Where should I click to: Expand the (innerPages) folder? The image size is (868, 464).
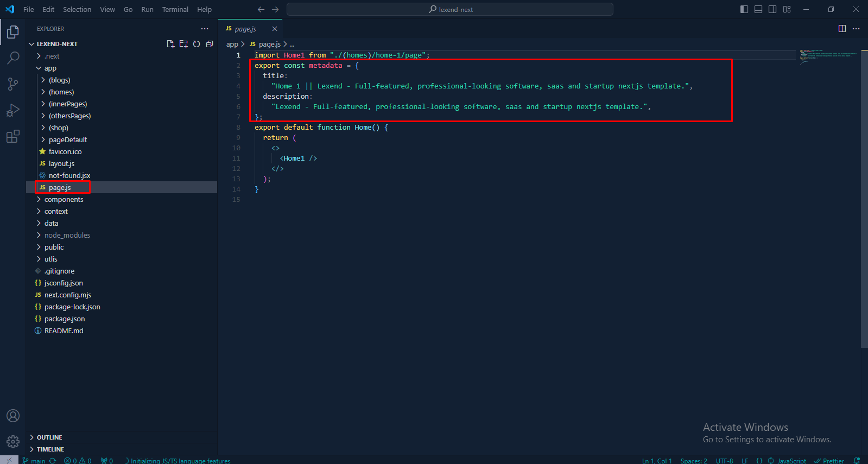(122, 104)
